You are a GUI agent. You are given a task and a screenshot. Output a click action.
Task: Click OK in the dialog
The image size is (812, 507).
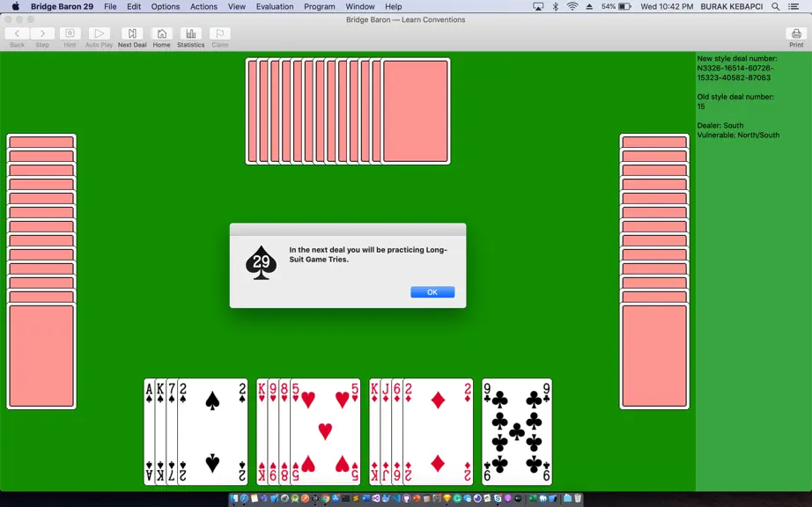[x=432, y=292]
